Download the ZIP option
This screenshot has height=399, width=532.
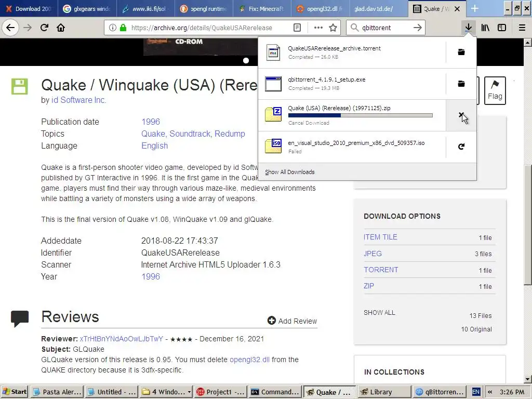[x=369, y=286]
